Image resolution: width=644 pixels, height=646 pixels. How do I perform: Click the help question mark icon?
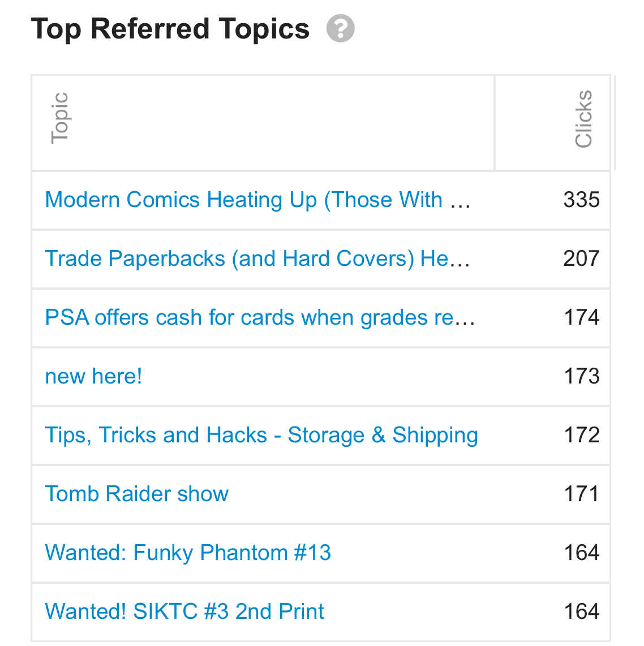point(340,29)
